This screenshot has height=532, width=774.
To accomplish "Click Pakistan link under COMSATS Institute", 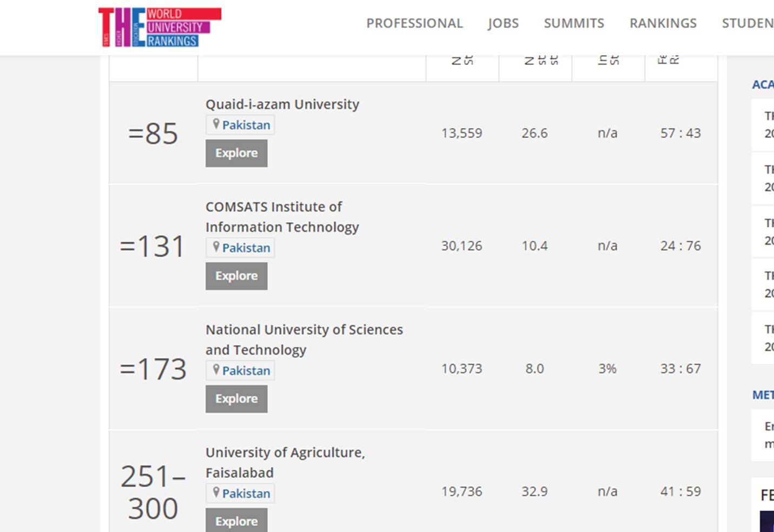I will coord(246,248).
